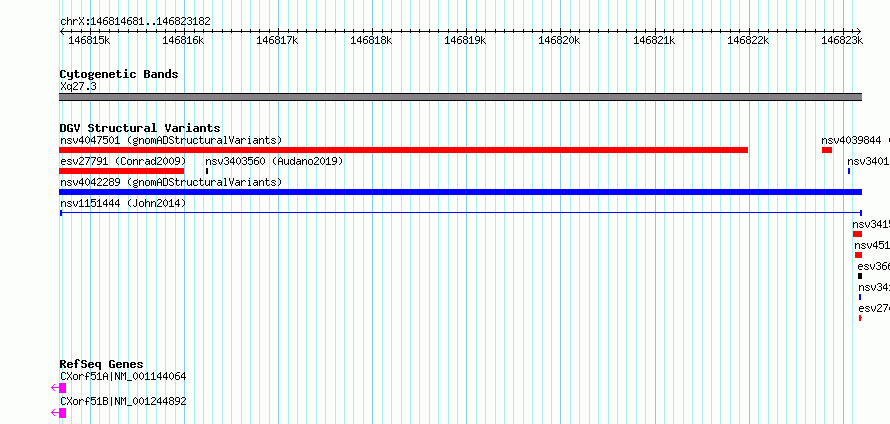This screenshot has width=890, height=424.
Task: Click the 146817k ruler tick label
Action: (278, 40)
